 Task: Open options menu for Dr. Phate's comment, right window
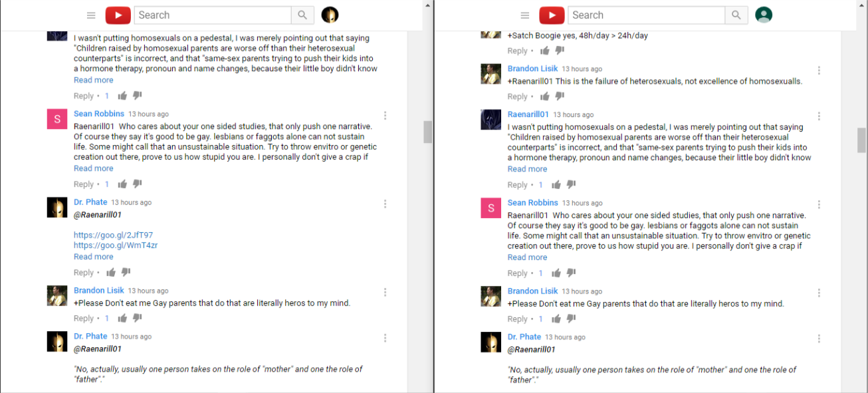[819, 338]
